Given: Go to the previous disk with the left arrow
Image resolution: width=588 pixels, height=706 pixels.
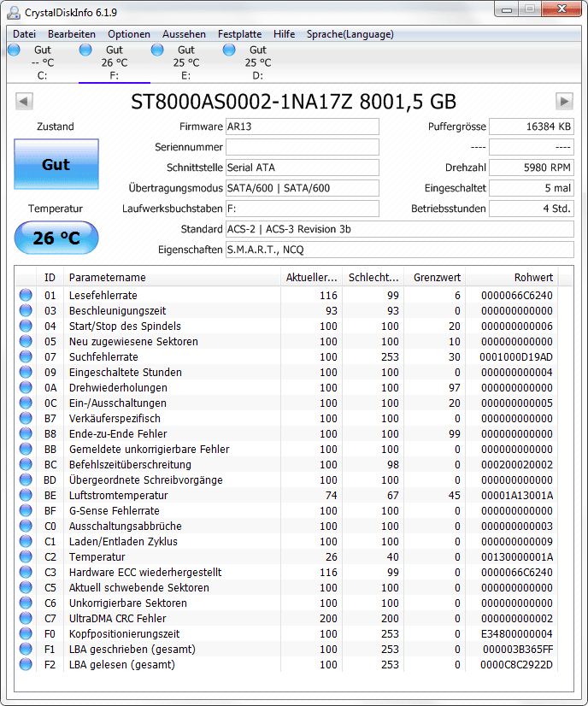Looking at the screenshot, I should click(x=24, y=102).
